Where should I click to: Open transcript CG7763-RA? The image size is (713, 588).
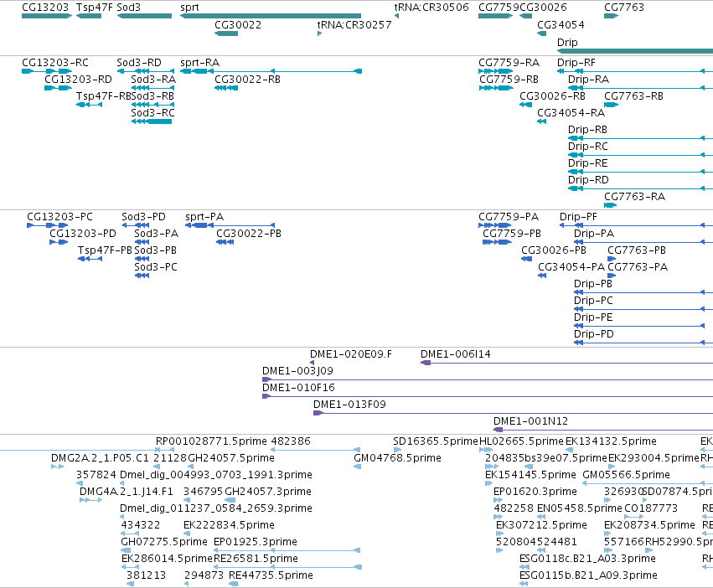point(634,197)
